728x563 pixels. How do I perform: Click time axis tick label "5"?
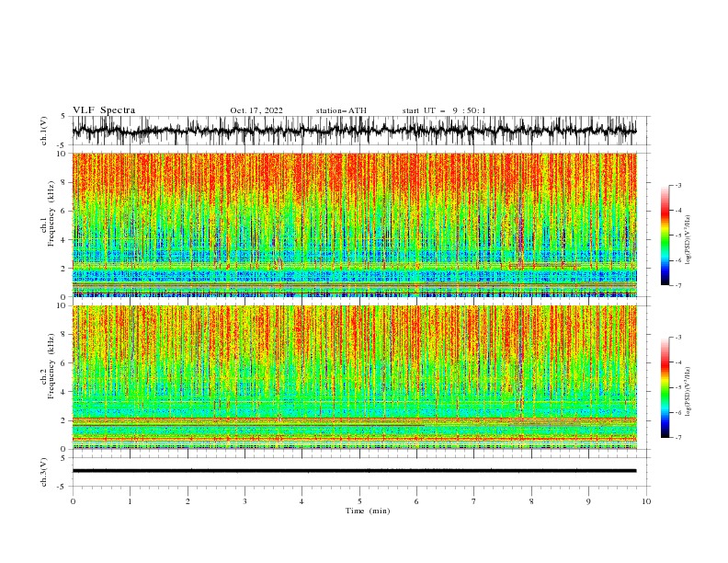pyautogui.click(x=359, y=501)
